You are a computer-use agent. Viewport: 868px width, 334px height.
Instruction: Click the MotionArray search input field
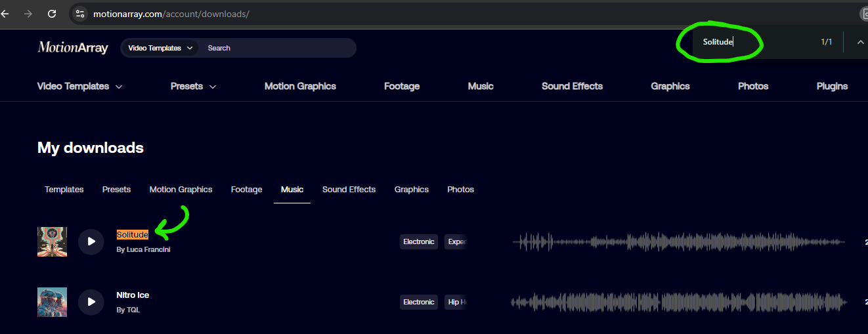pyautogui.click(x=276, y=48)
